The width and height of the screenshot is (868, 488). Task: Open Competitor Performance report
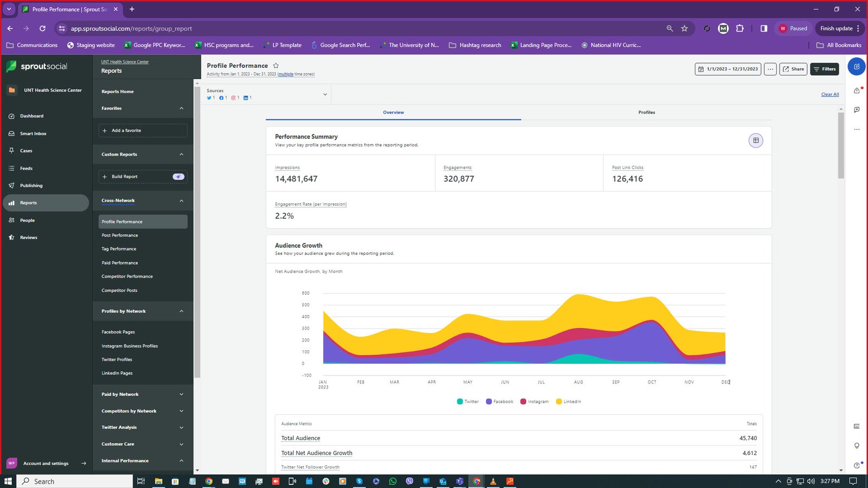click(127, 277)
